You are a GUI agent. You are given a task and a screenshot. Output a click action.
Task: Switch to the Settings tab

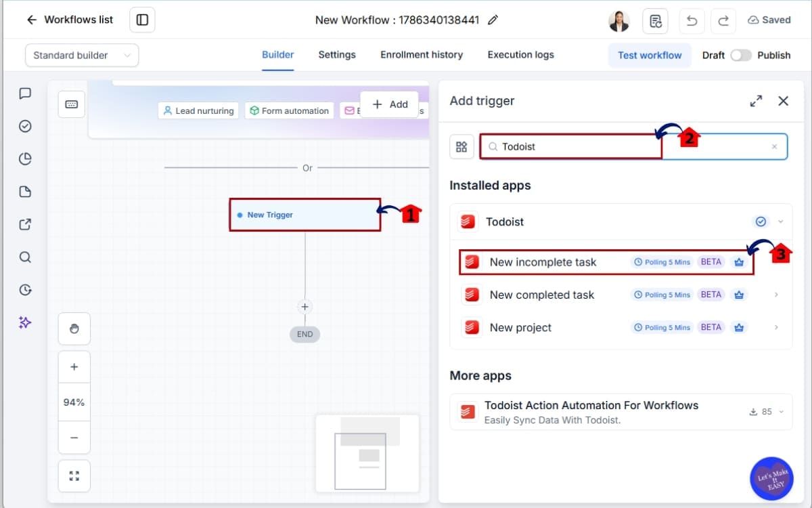337,55
